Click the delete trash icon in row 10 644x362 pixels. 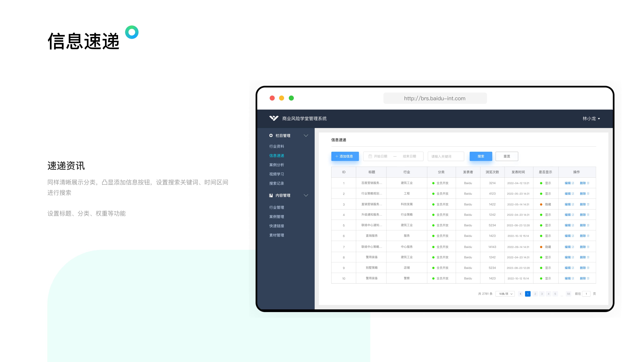tap(588, 278)
